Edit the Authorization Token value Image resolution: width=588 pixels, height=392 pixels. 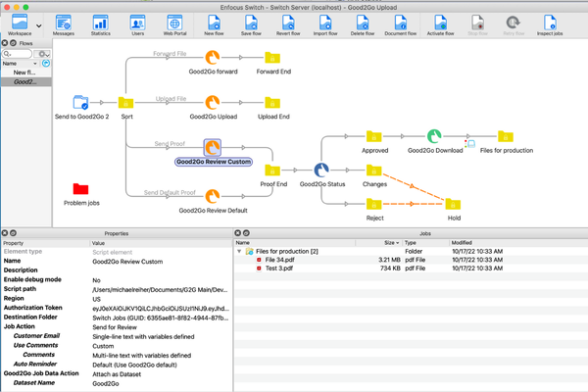[x=161, y=309]
